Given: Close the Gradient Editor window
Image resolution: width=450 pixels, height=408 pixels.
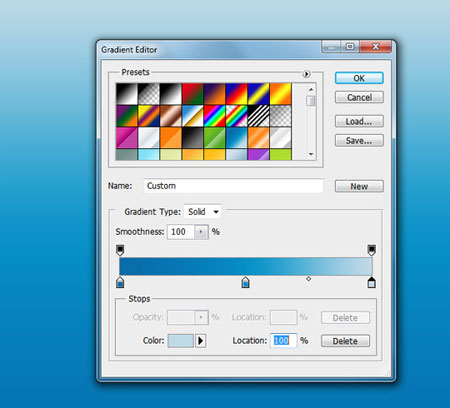Looking at the screenshot, I should pyautogui.click(x=375, y=47).
